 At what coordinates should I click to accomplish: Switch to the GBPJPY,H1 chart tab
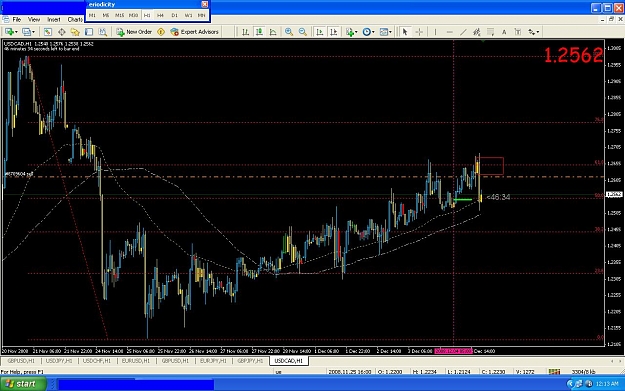click(x=250, y=361)
